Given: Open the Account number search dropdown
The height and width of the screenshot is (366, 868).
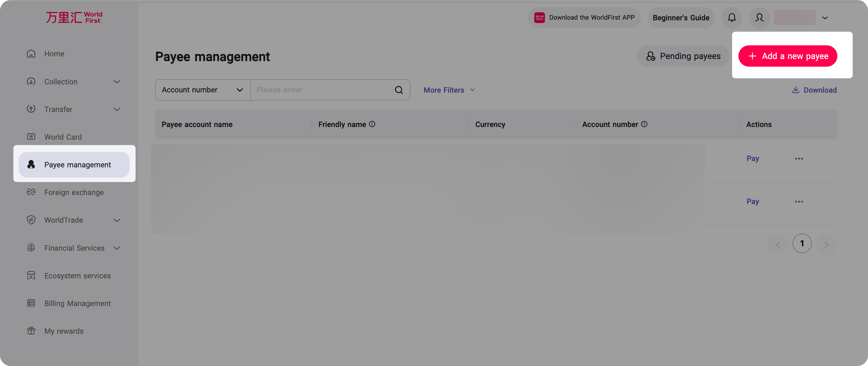Looking at the screenshot, I should pyautogui.click(x=203, y=90).
